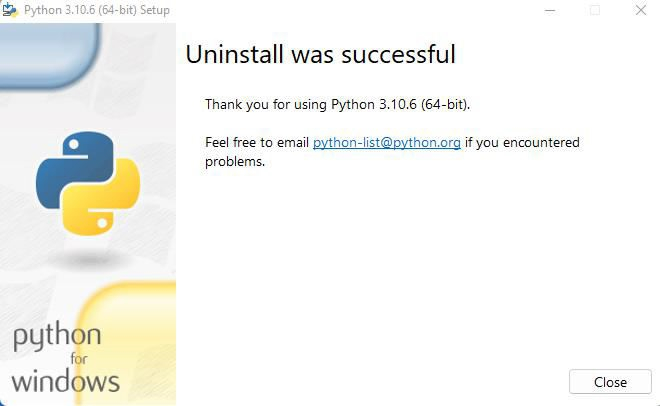This screenshot has height=406, width=660.
Task: Click the greyed-out maximize button
Action: coord(595,10)
